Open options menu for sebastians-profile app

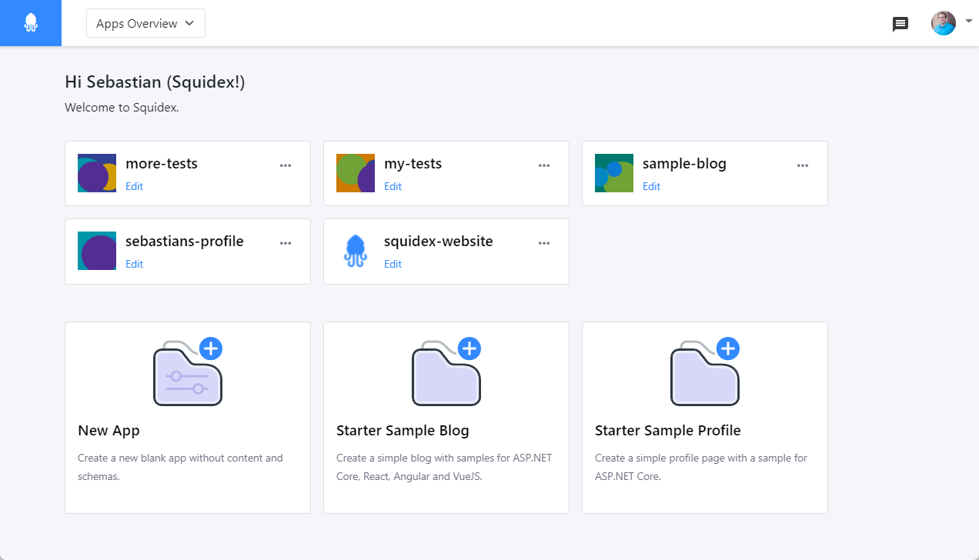286,243
